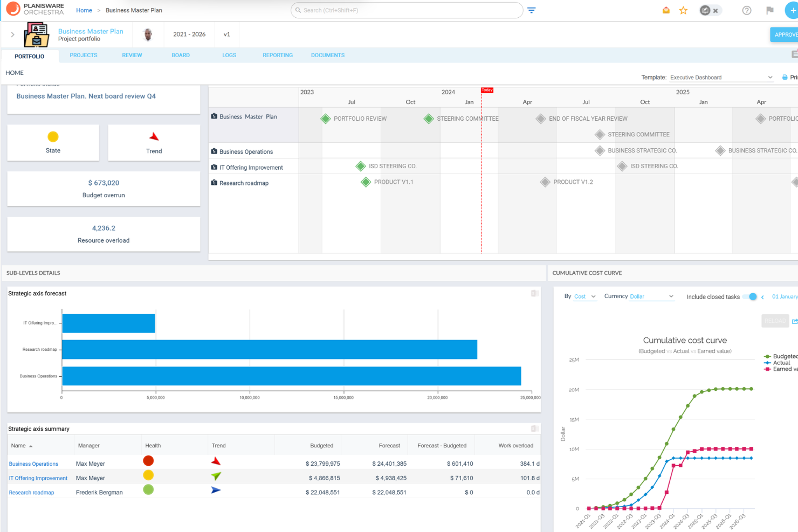Screen dimensions: 798x532
Task: Click the Budget overrun $ 673,020 card
Action: (x=104, y=189)
